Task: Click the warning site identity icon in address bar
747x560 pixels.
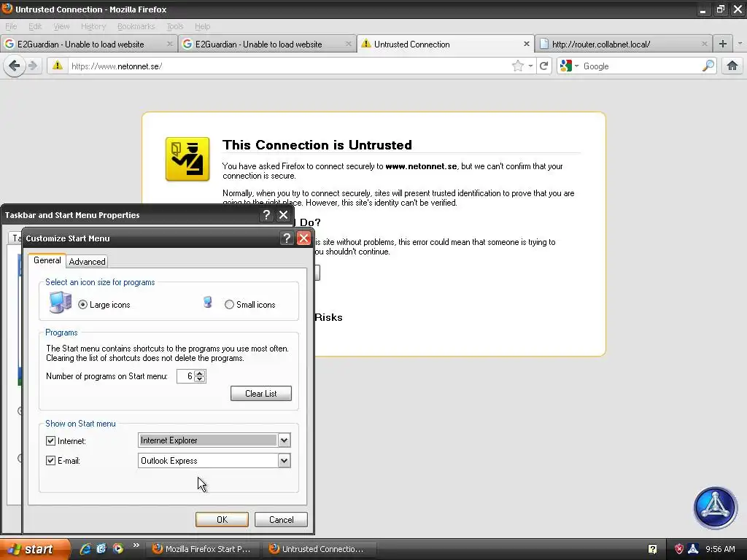Action: pos(57,66)
